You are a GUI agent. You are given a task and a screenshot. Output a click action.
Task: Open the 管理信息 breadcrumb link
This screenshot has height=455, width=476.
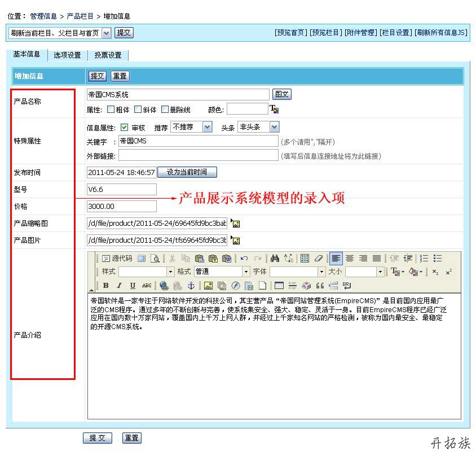coord(43,16)
